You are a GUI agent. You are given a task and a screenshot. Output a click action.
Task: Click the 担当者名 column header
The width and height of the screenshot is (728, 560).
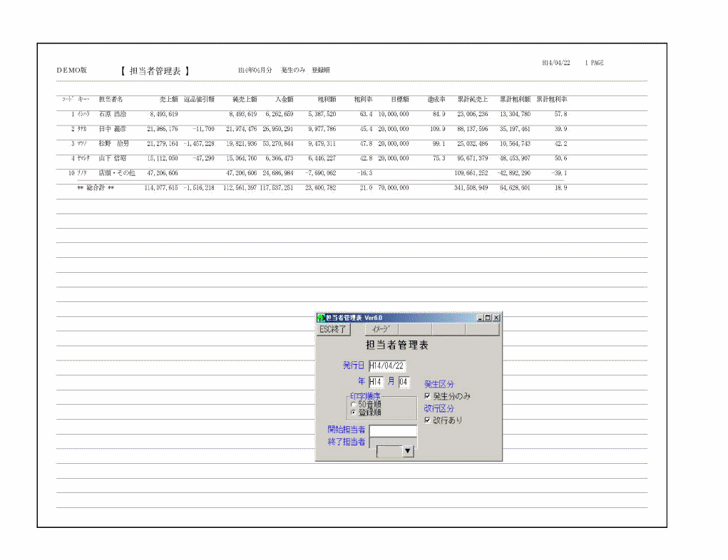[x=111, y=99]
